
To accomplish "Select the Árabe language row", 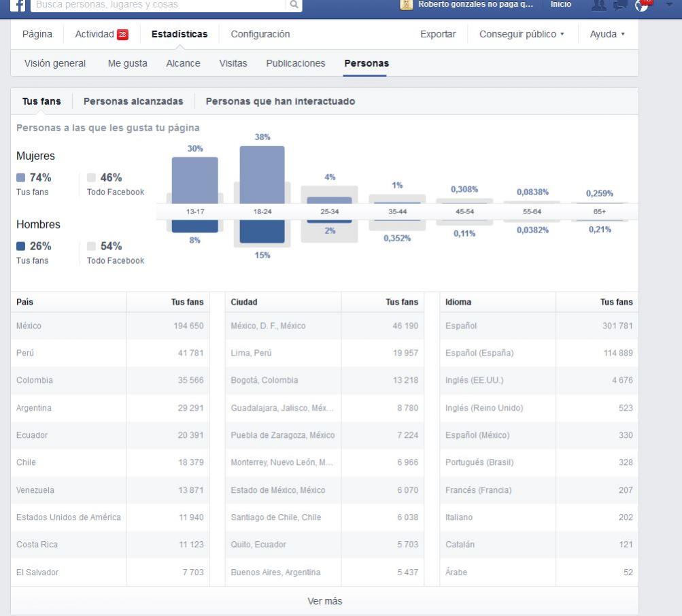I will point(539,572).
